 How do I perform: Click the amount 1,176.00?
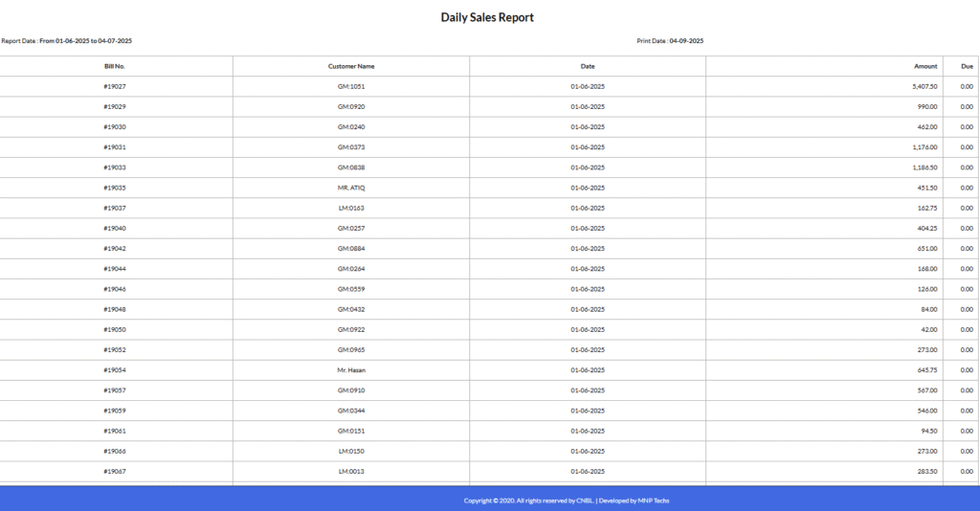coord(925,147)
